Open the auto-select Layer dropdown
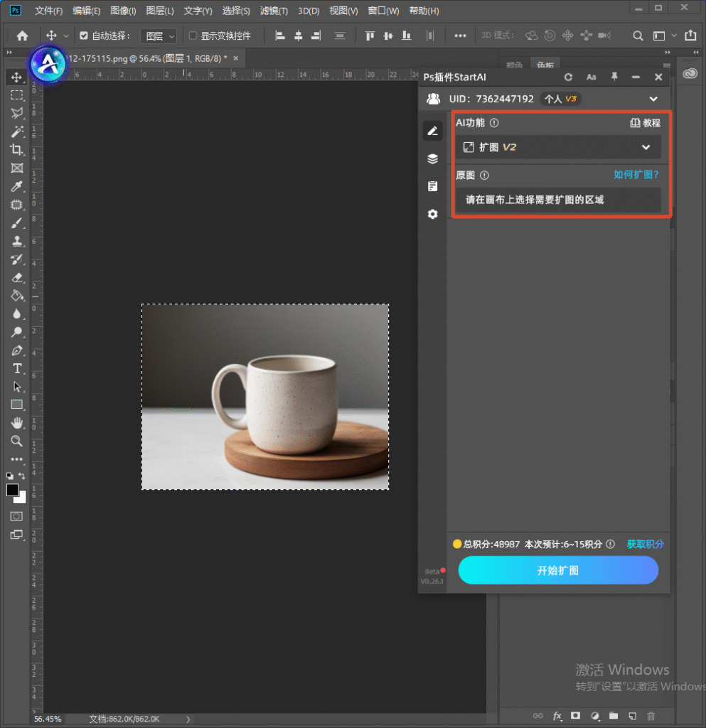The height and width of the screenshot is (728, 706). point(159,36)
